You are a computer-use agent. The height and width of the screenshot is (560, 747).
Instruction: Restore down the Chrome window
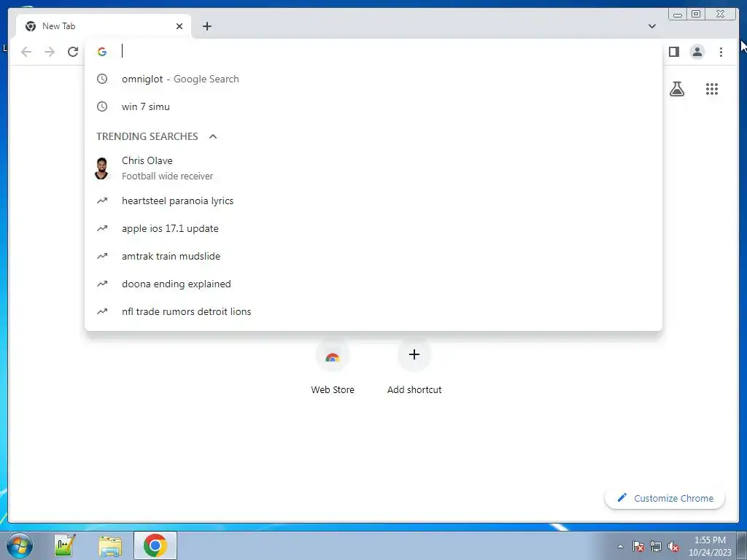click(695, 14)
